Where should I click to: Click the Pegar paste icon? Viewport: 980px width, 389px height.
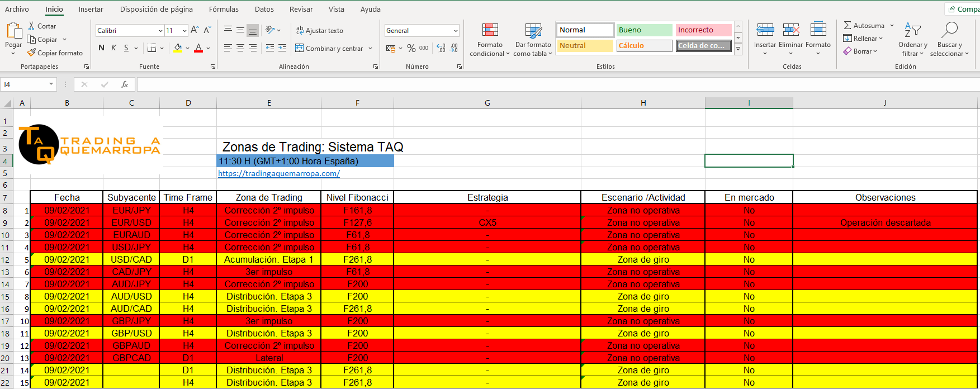pos(13,32)
